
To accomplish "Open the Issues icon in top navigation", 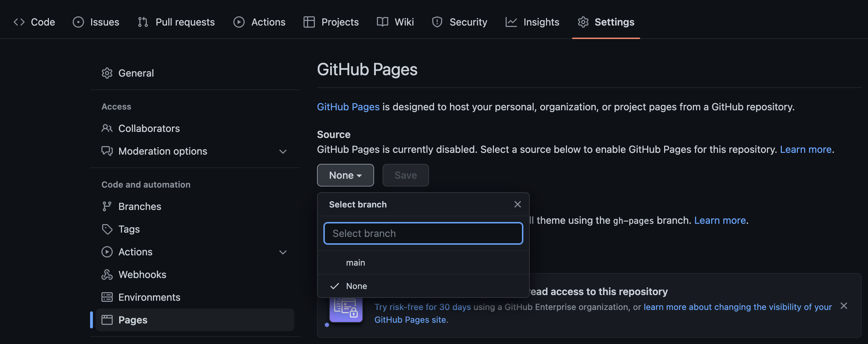I will tap(79, 22).
